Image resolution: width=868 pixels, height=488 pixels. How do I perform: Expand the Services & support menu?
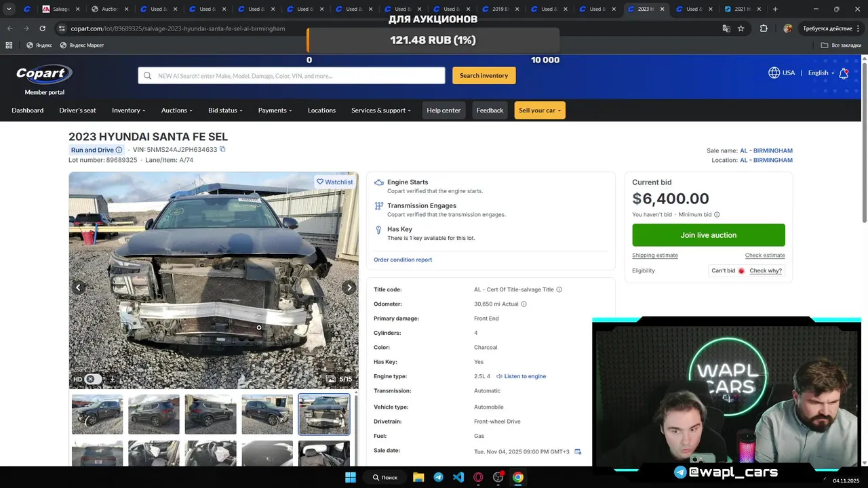point(381,110)
